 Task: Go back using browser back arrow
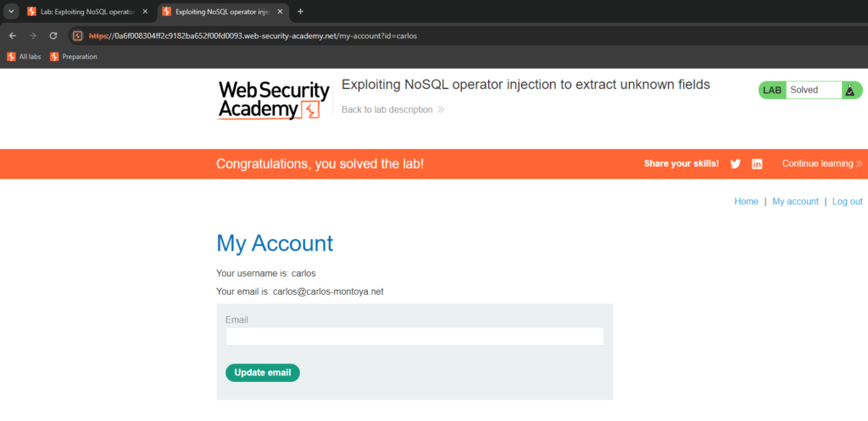tap(12, 36)
